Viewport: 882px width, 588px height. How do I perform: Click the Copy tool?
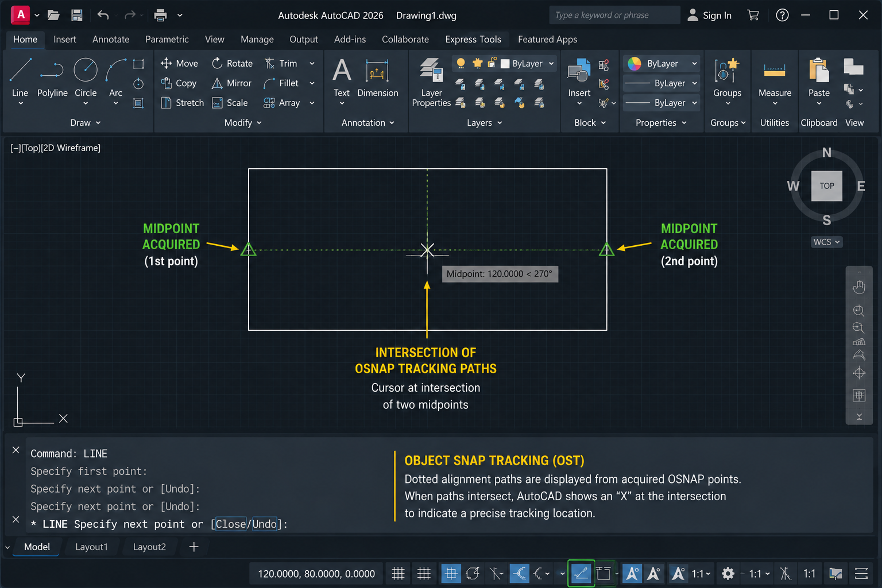(x=179, y=83)
